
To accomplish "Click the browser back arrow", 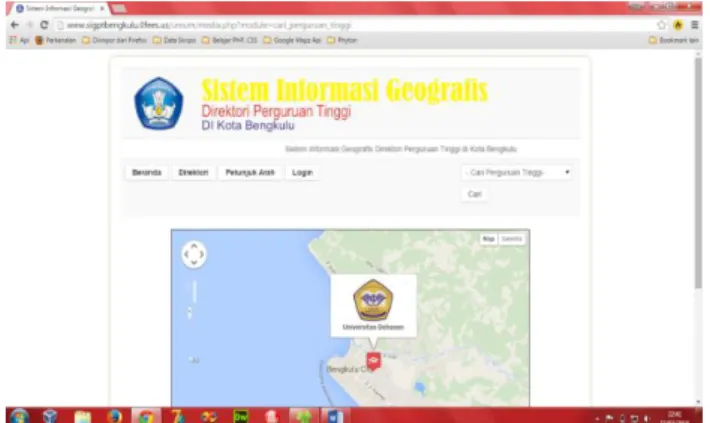I will [14, 25].
